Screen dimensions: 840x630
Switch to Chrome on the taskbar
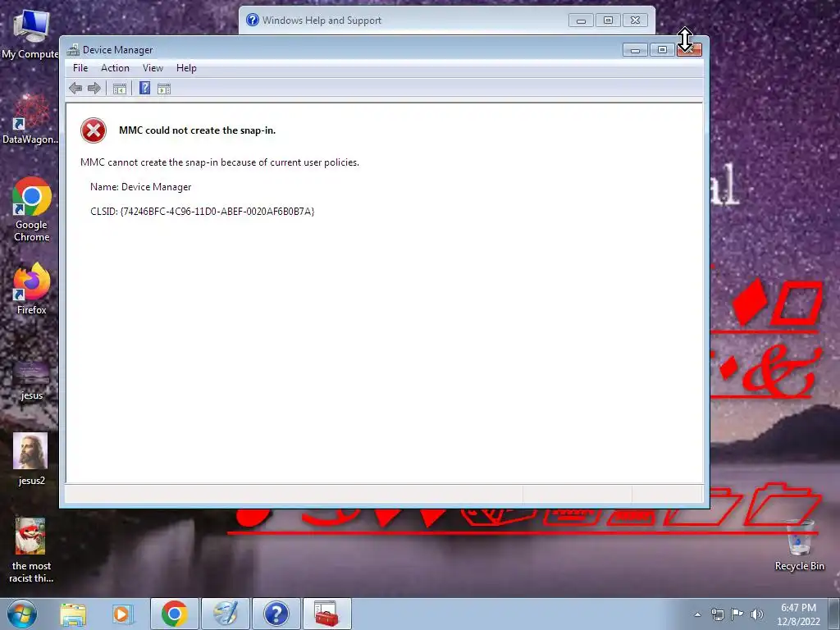pyautogui.click(x=175, y=614)
